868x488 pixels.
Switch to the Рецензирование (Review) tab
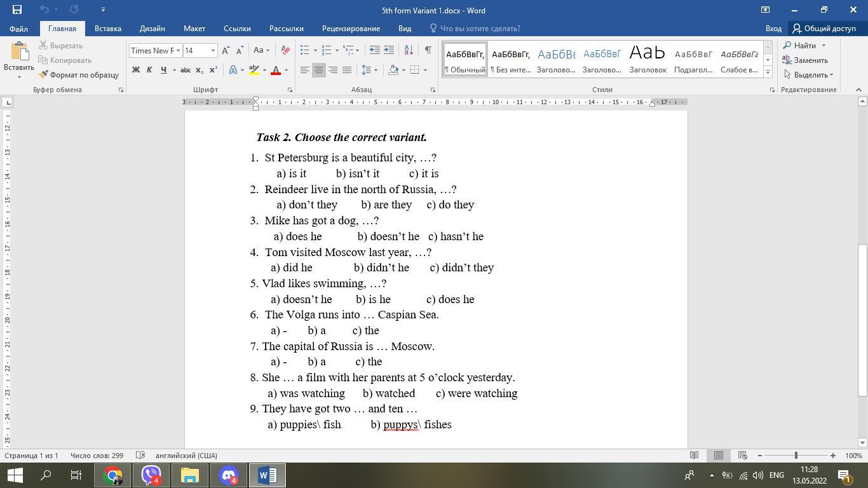point(351,29)
